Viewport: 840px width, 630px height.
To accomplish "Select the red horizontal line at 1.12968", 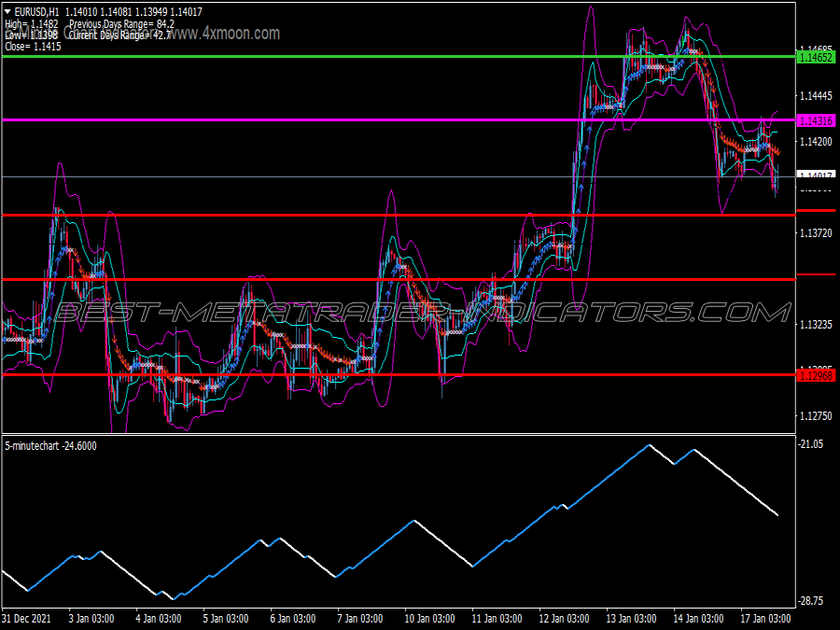I will (399, 374).
